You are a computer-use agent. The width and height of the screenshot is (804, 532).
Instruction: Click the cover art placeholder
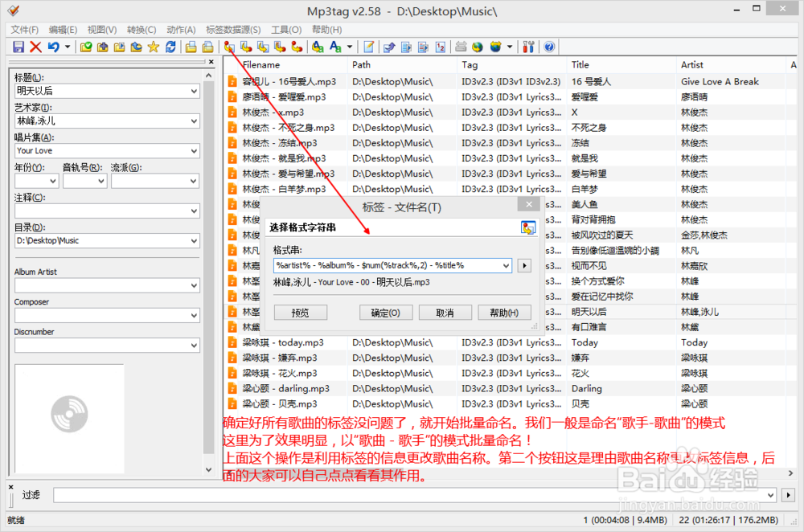point(69,419)
